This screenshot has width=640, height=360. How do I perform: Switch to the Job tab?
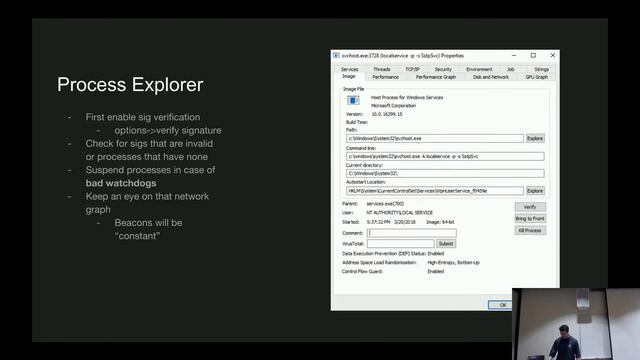coord(511,69)
